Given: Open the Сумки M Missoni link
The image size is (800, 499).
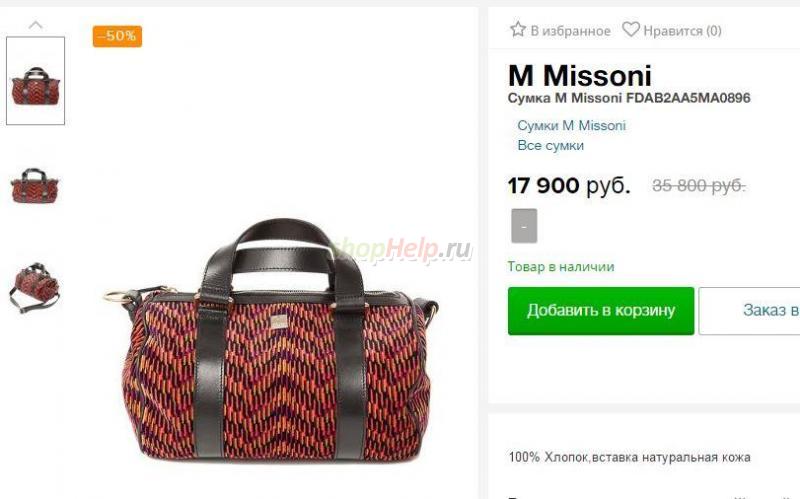Looking at the screenshot, I should point(571,126).
